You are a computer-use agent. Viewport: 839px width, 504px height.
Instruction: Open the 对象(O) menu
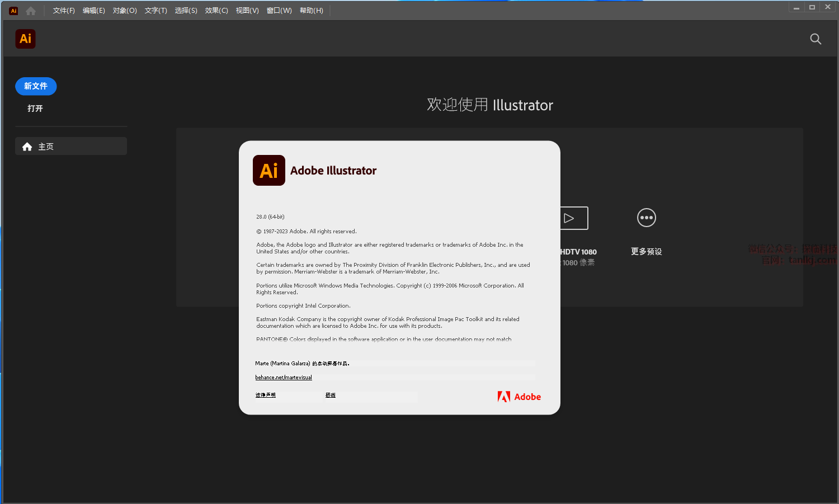point(125,11)
